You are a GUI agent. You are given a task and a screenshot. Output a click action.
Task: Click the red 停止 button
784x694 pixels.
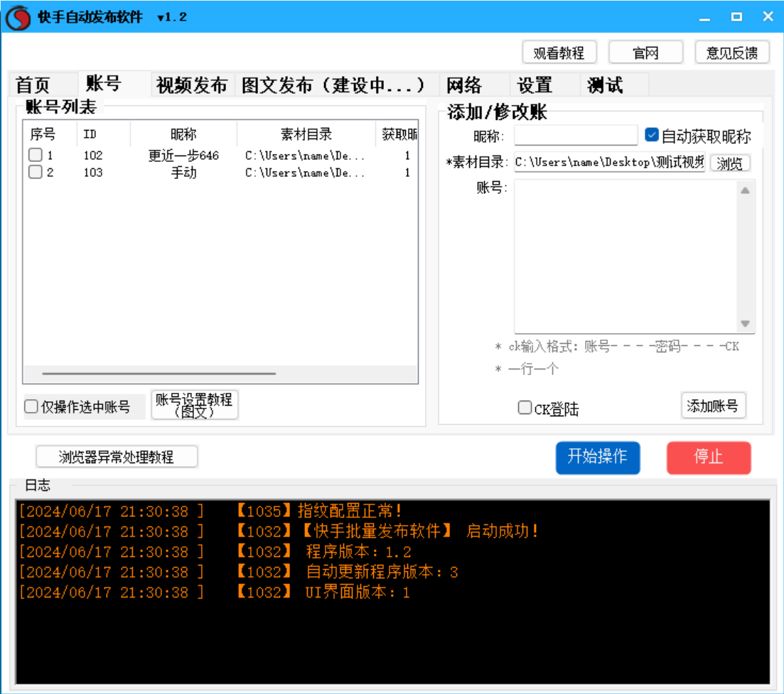[709, 457]
